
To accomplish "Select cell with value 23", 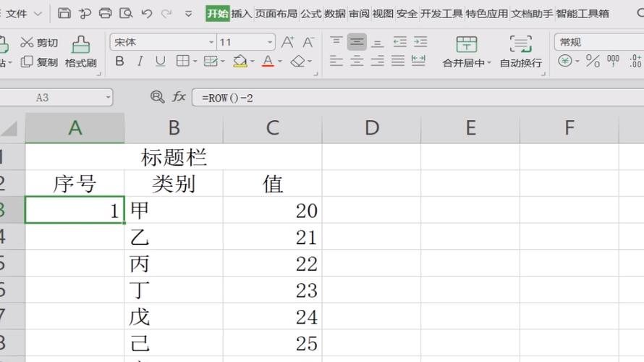I will [273, 290].
